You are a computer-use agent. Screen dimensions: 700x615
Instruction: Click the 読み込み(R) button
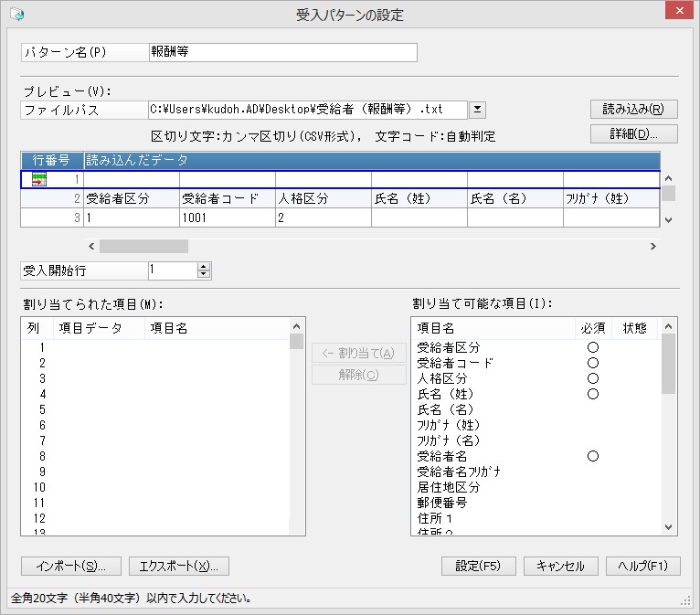(633, 110)
